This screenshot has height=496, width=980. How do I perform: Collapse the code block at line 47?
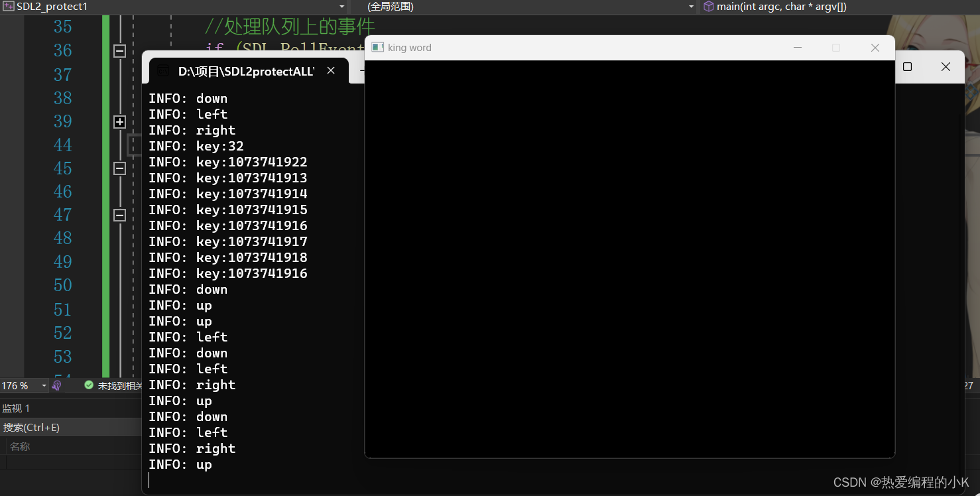click(119, 215)
